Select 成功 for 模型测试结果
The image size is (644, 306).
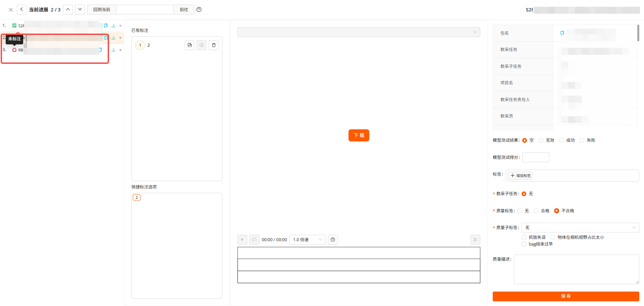pyautogui.click(x=562, y=140)
